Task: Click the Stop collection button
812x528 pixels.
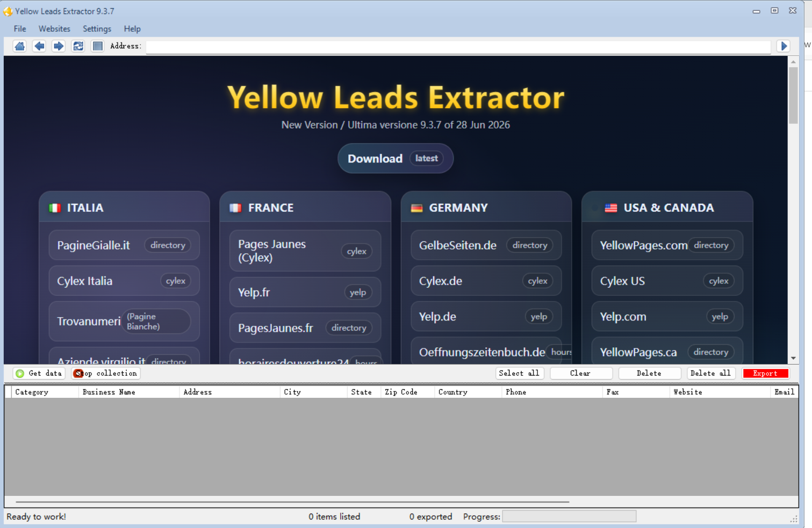Action: [106, 373]
